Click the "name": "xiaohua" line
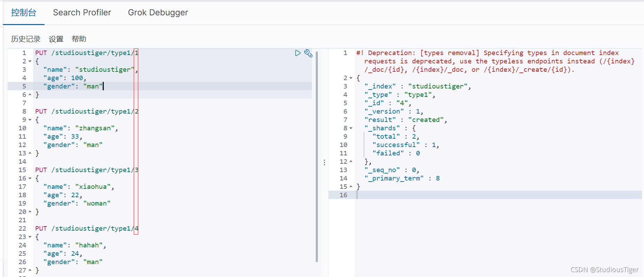The width and height of the screenshot is (644, 277). (x=79, y=187)
